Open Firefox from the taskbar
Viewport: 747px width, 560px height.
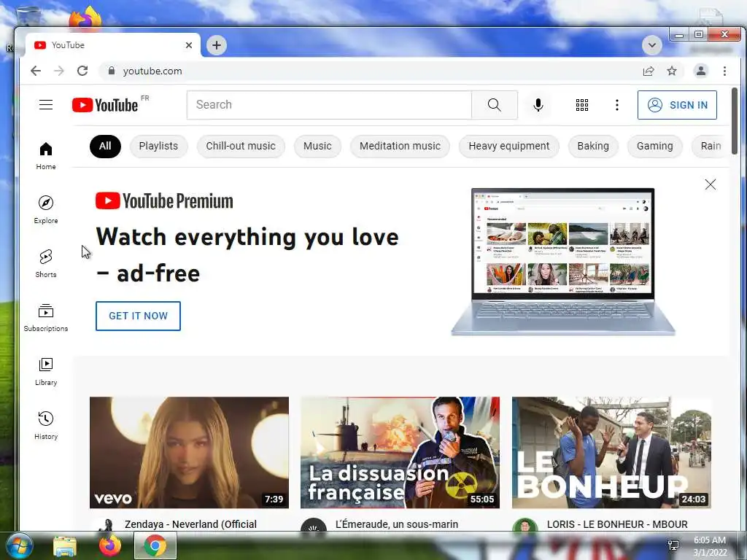110,545
